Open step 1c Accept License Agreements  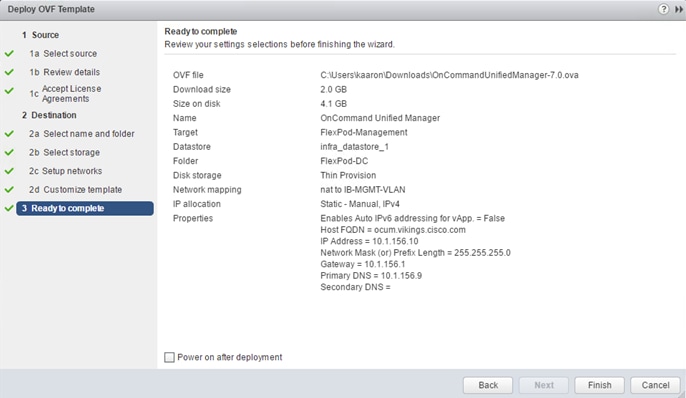pos(65,94)
